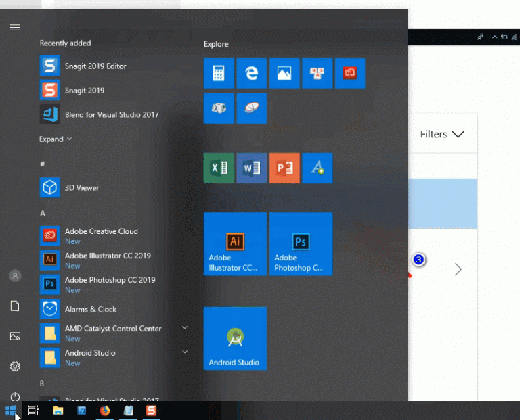Click the Adobe Creative Cloud small tile
Screen dimensions: 520x420
[350, 73]
